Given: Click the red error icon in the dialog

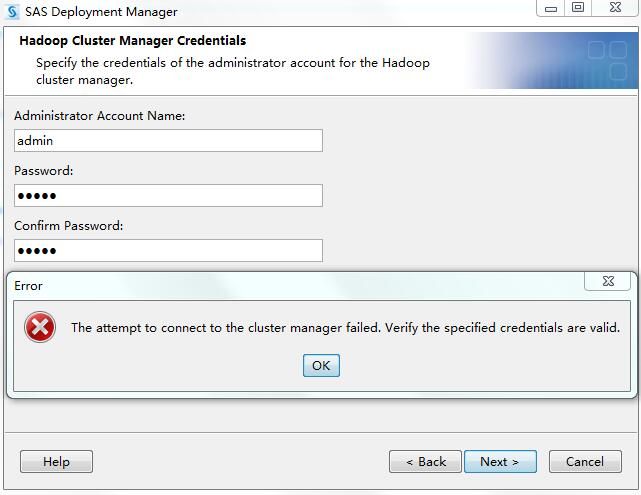Looking at the screenshot, I should (x=40, y=327).
